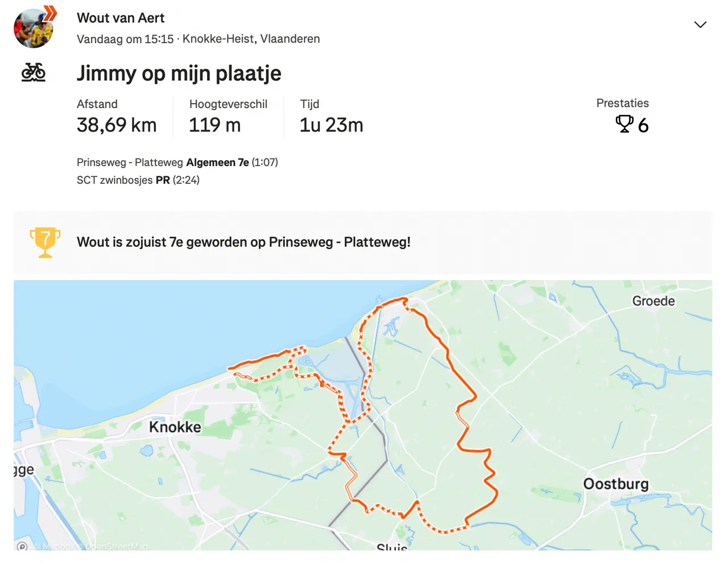
Task: Click the Prestaties trophy icon
Action: [x=624, y=124]
